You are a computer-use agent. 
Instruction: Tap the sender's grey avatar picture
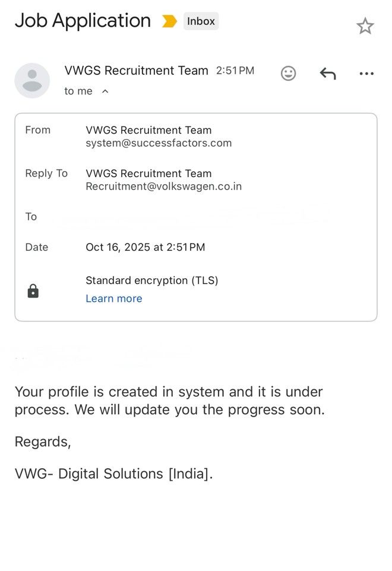tap(32, 80)
